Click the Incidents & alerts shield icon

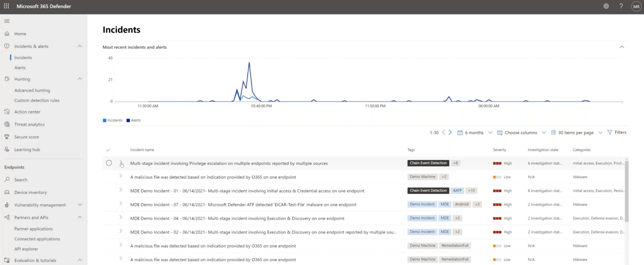pos(7,46)
